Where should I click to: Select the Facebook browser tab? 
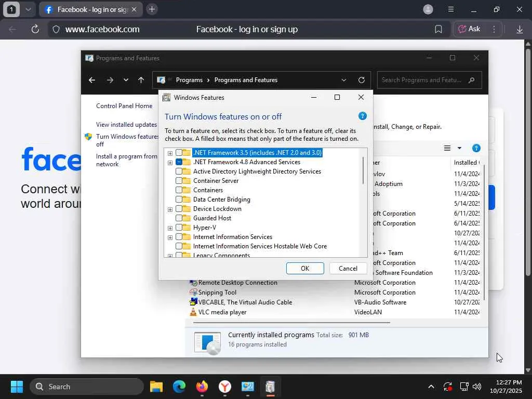click(x=90, y=9)
